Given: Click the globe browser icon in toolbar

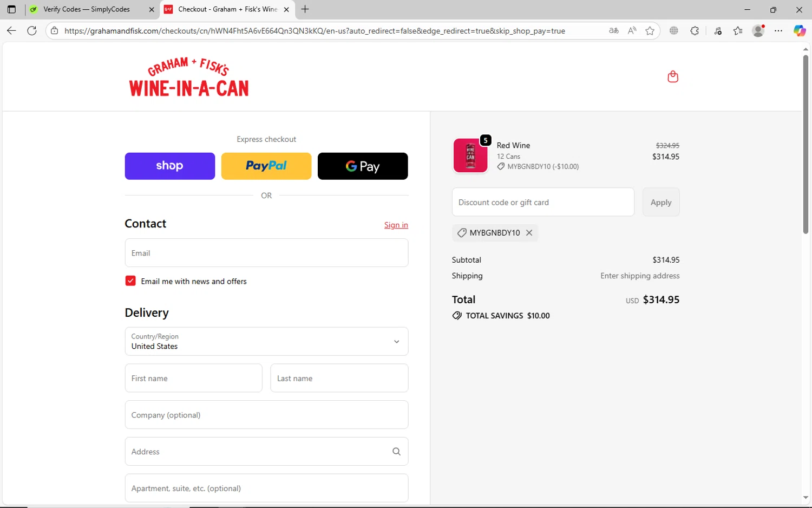Looking at the screenshot, I should tap(673, 31).
